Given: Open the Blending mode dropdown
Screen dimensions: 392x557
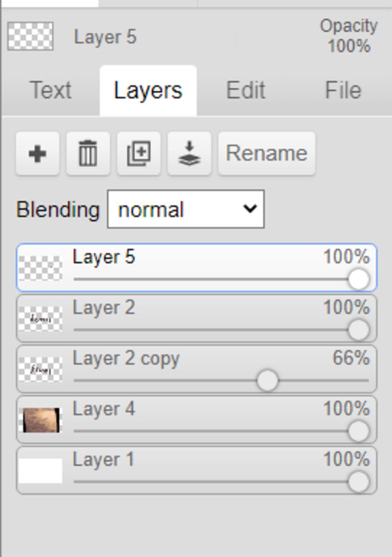Looking at the screenshot, I should click(186, 209).
